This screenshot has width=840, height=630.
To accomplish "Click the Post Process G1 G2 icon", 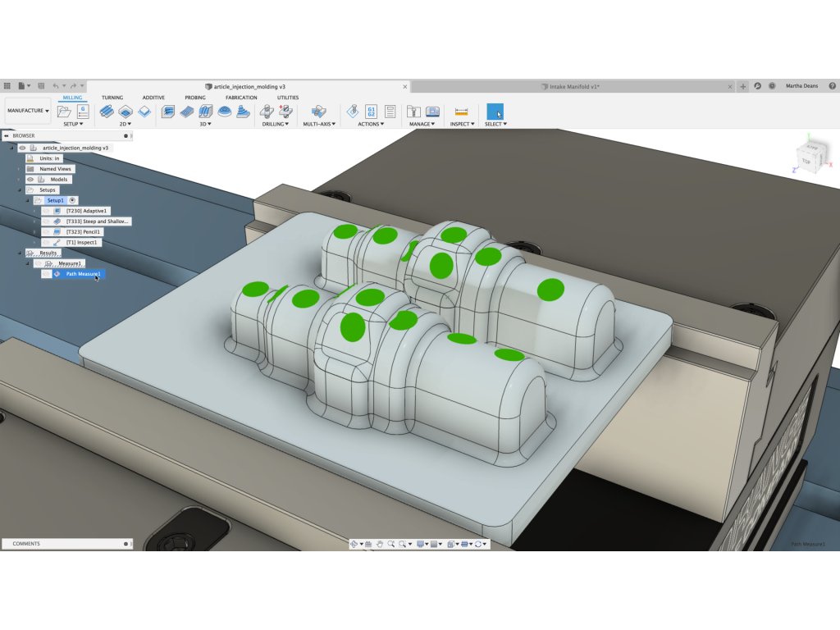I will pos(372,112).
